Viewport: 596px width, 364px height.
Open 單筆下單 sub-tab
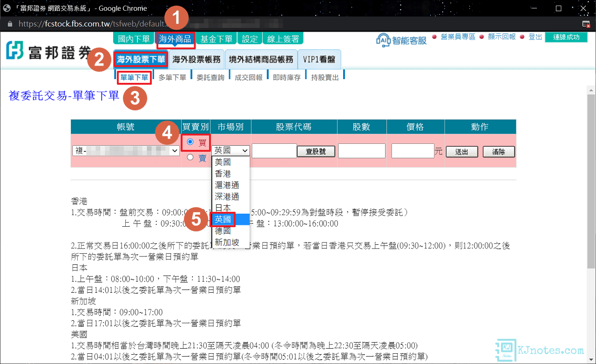pyautogui.click(x=134, y=77)
